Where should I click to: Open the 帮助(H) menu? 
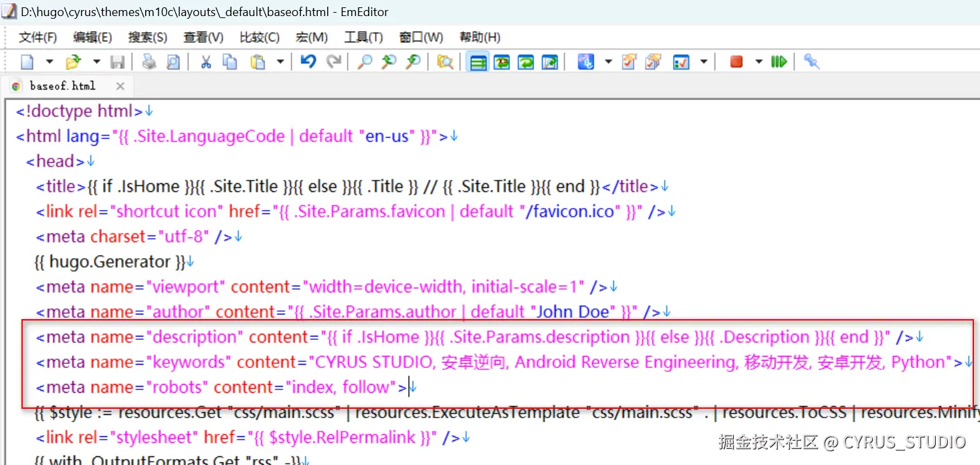[480, 37]
